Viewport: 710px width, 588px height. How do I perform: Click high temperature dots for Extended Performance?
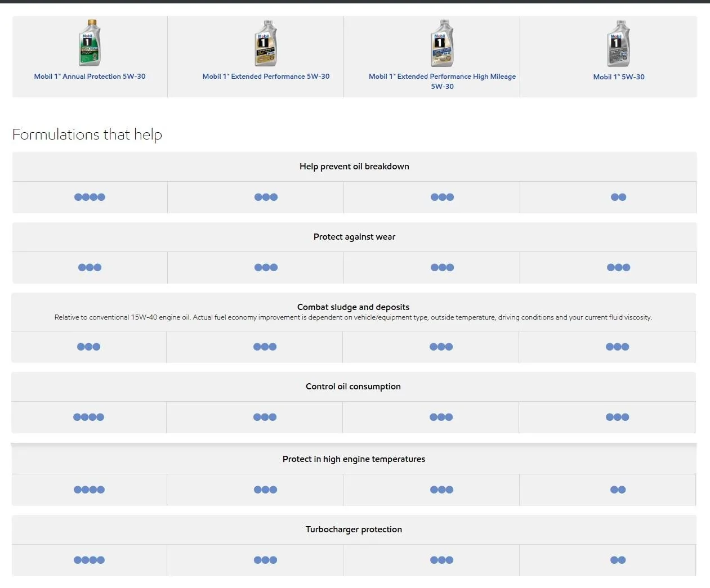(265, 490)
